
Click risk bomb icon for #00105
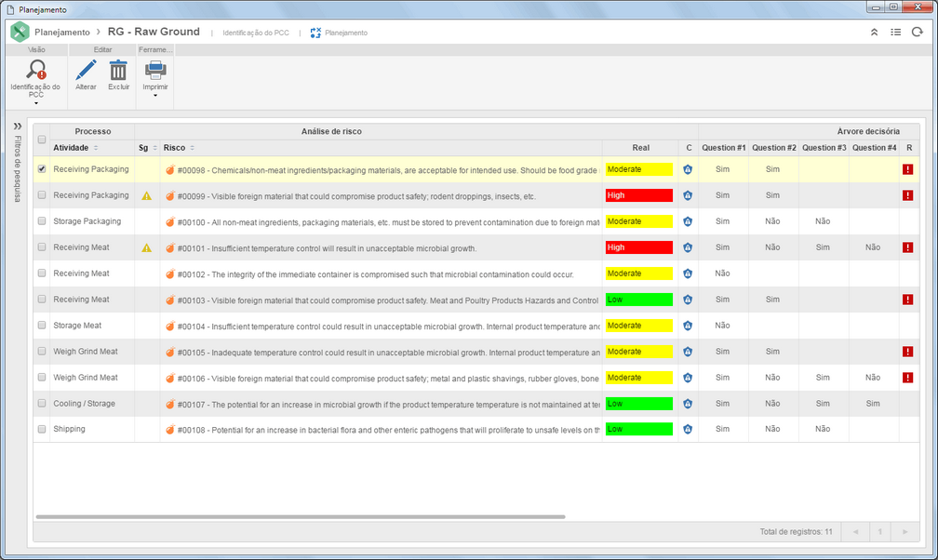(170, 352)
